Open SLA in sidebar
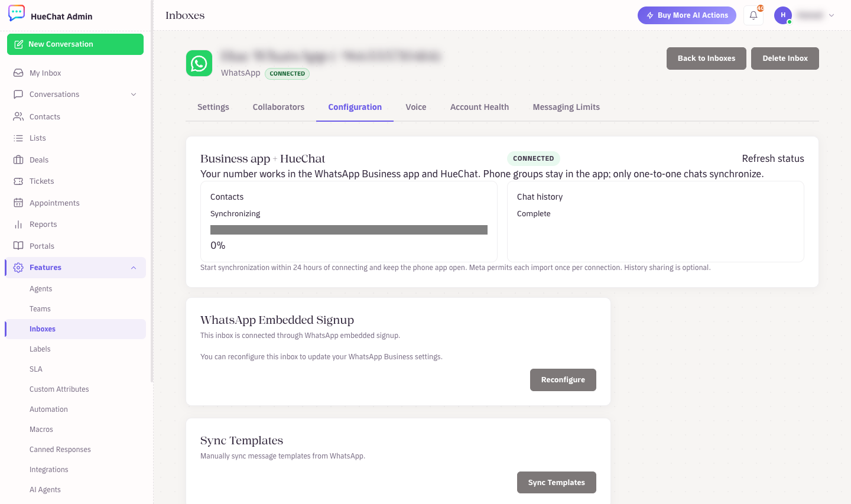This screenshot has height=504, width=851. click(36, 369)
